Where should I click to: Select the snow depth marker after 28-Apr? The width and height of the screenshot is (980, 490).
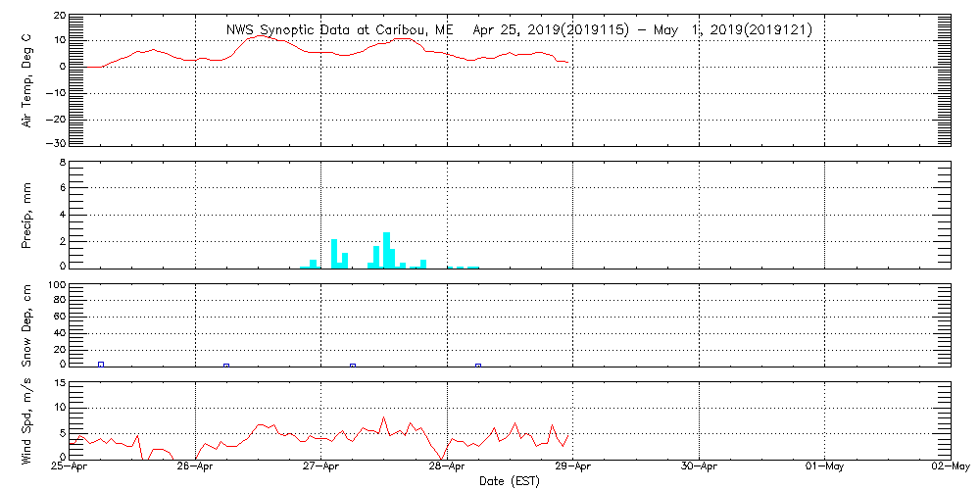pyautogui.click(x=478, y=365)
